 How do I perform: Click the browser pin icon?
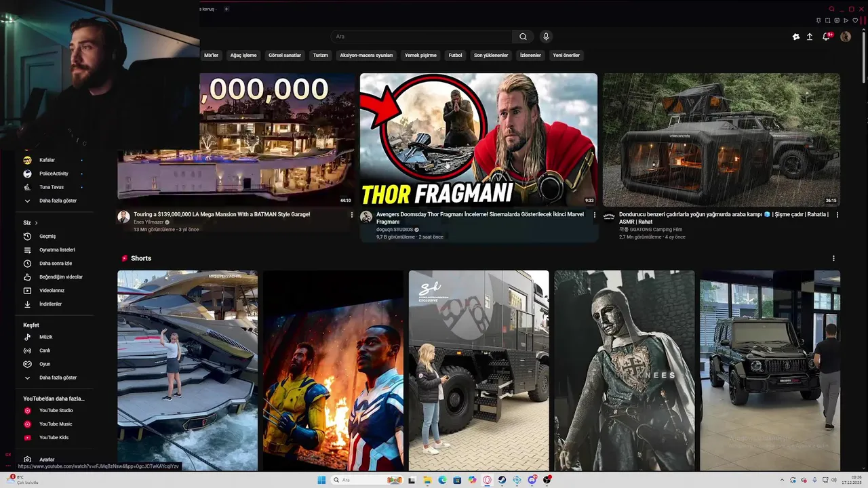click(819, 20)
